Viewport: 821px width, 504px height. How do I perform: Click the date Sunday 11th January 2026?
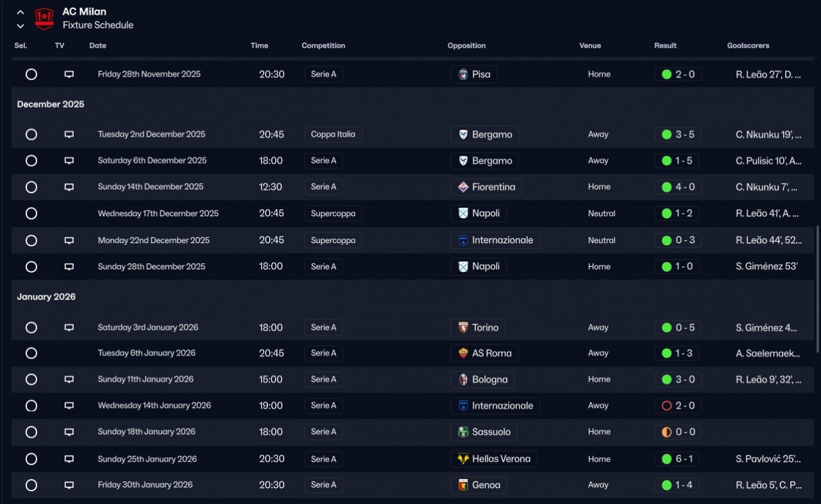coord(146,380)
